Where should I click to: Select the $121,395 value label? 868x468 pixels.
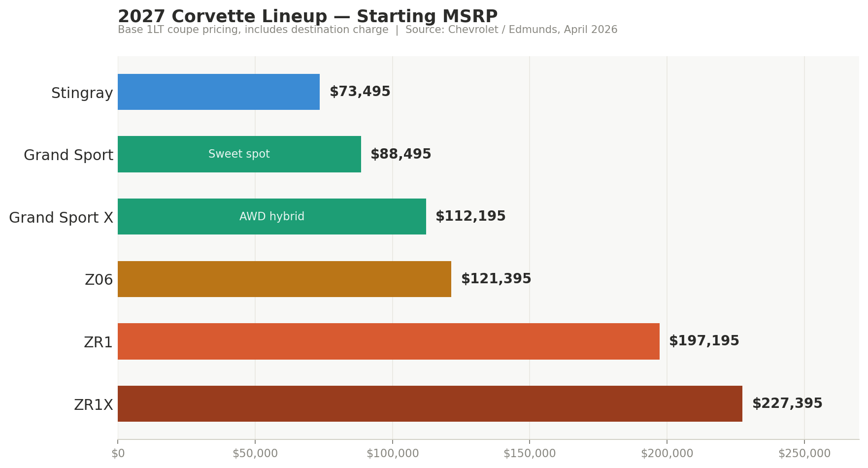pyautogui.click(x=496, y=279)
